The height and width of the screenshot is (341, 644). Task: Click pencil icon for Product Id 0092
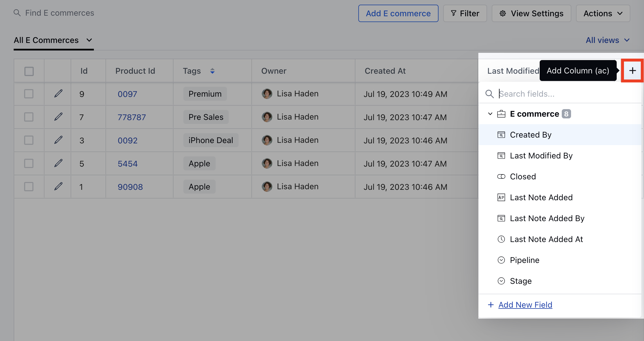pos(58,140)
